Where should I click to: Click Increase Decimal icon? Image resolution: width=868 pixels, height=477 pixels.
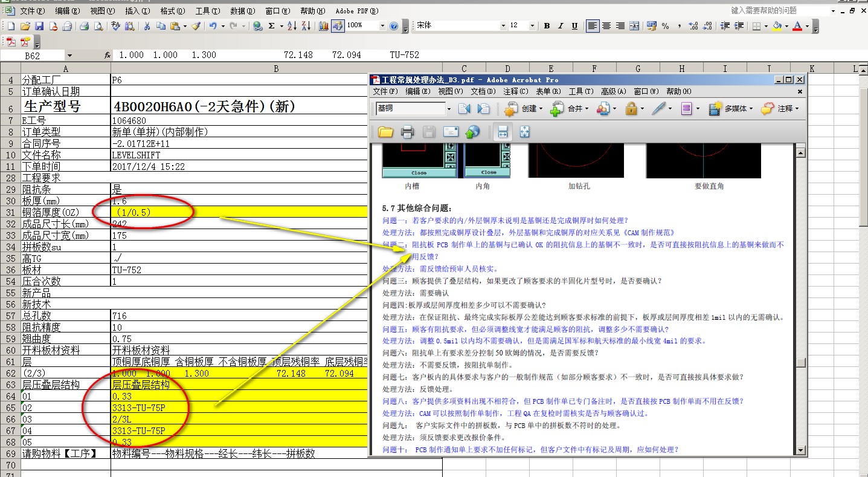[x=693, y=26]
